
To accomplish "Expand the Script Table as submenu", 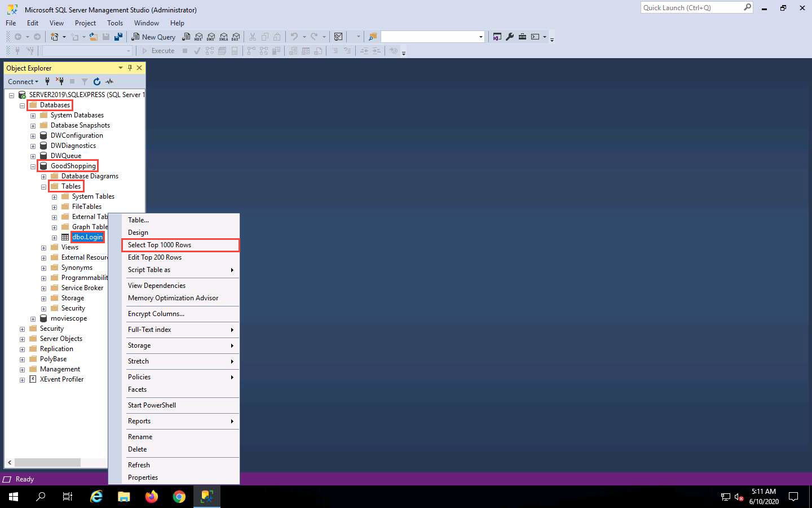I will pyautogui.click(x=180, y=270).
